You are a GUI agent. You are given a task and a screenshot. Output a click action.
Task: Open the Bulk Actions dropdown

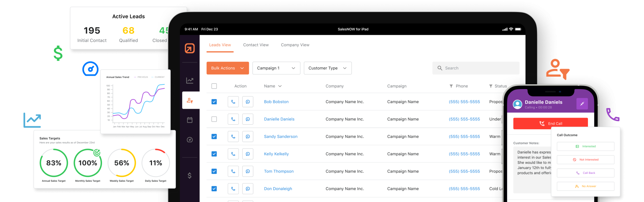228,68
